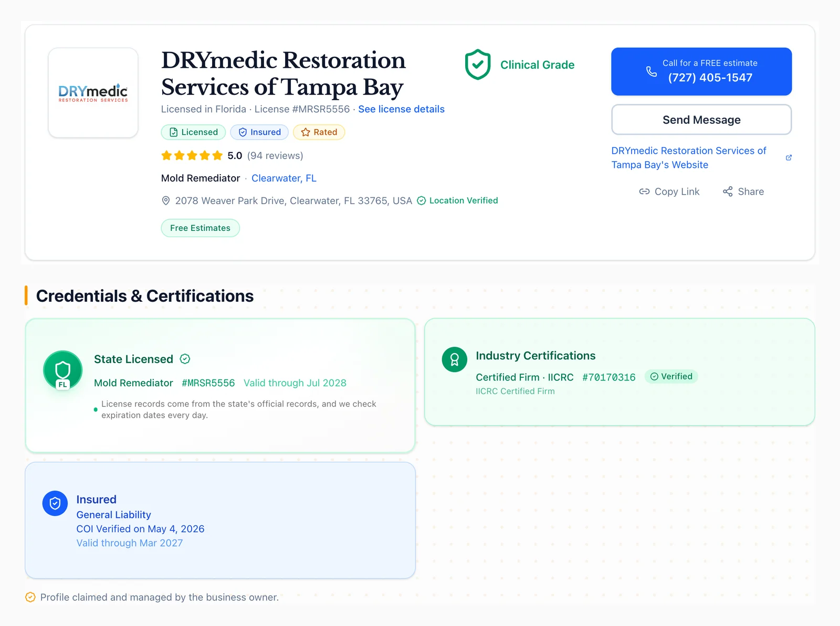The height and width of the screenshot is (626, 840).
Task: Click the Location Verified check icon
Action: click(421, 200)
